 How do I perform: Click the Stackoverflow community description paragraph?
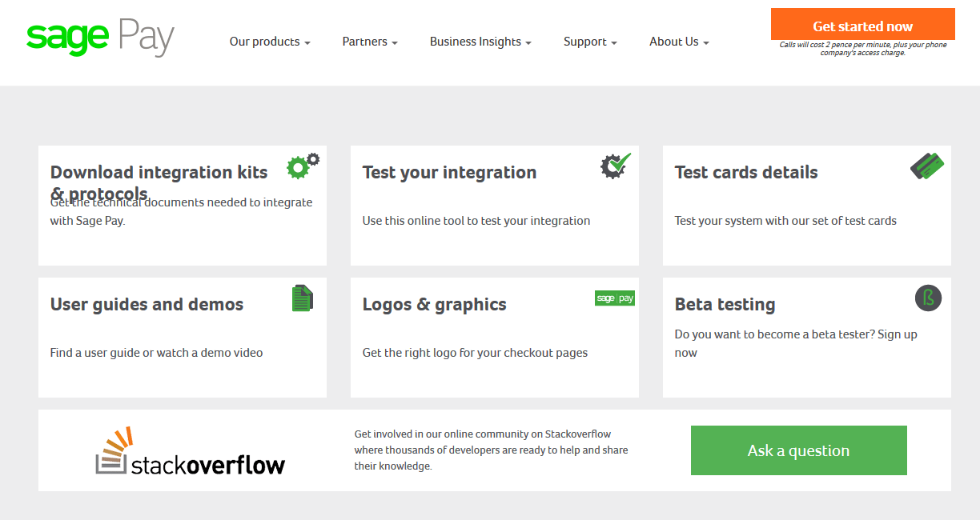coord(492,450)
